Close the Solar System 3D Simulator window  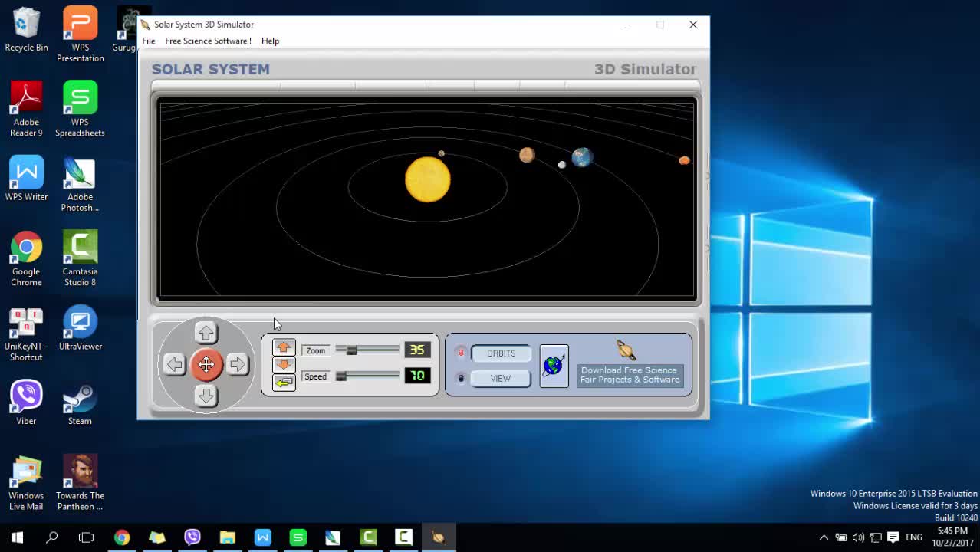693,25
